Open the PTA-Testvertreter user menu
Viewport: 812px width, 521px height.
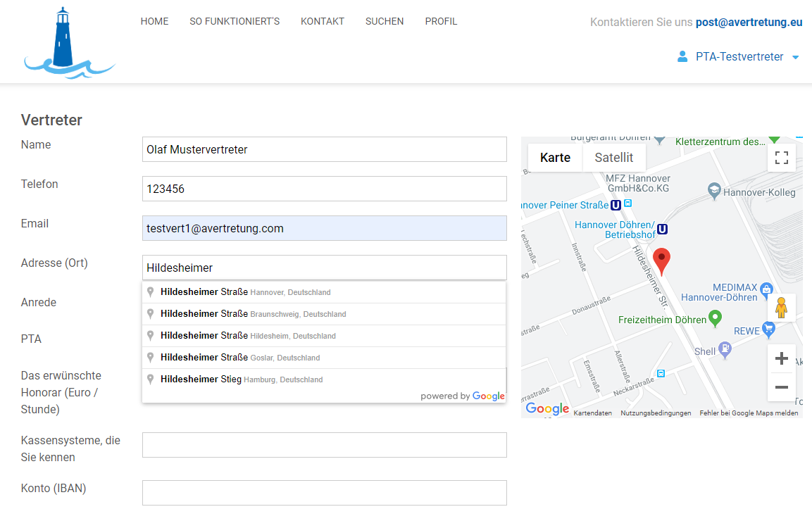(739, 57)
